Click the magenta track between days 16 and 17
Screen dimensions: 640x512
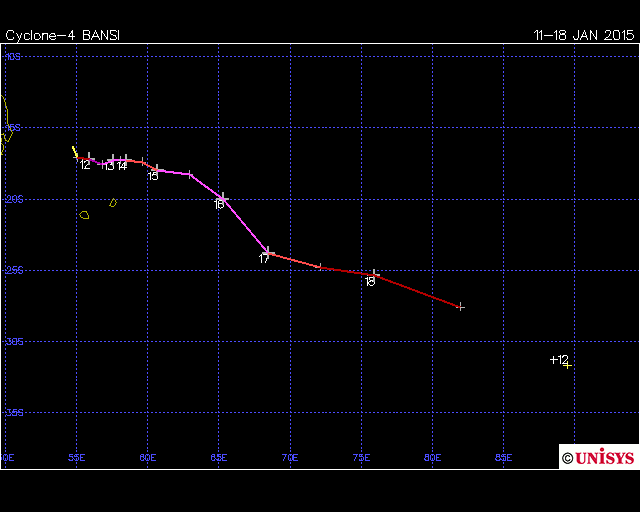tap(245, 224)
